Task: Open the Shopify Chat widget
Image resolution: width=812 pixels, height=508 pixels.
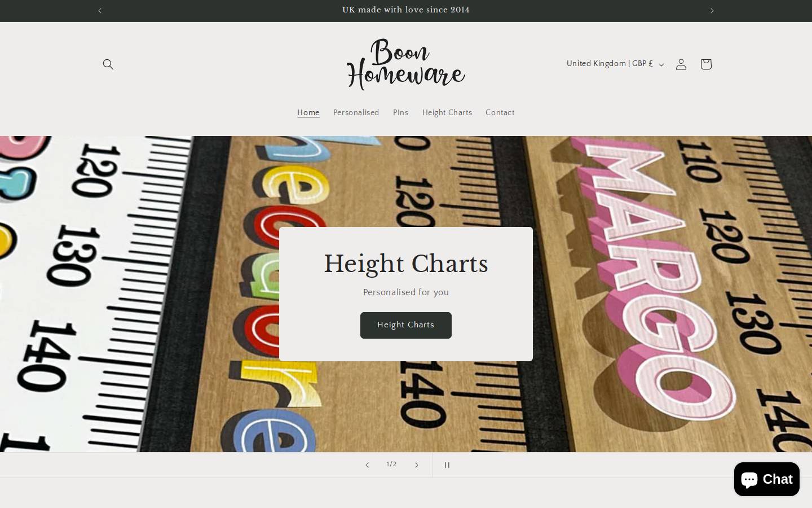Action: point(767,479)
